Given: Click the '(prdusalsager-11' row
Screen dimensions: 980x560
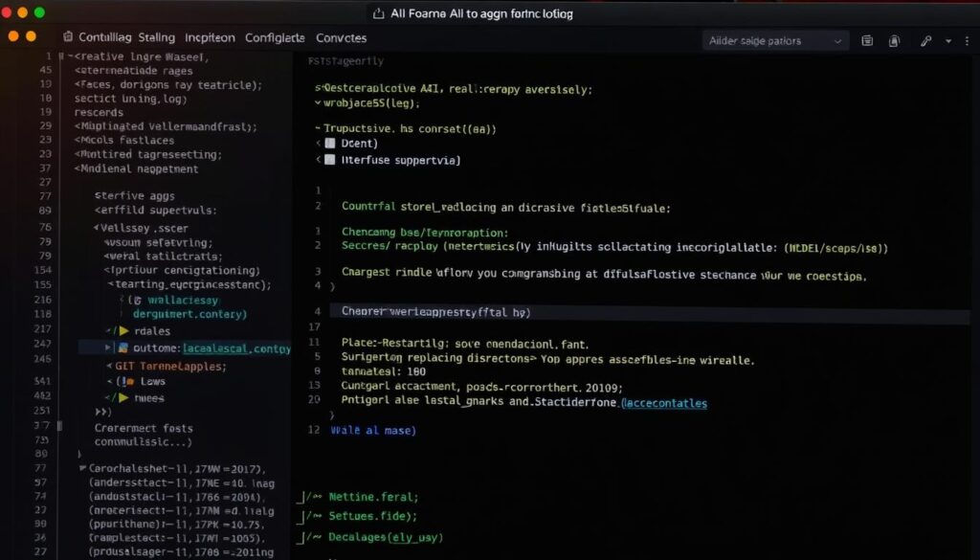Looking at the screenshot, I should tap(181, 552).
